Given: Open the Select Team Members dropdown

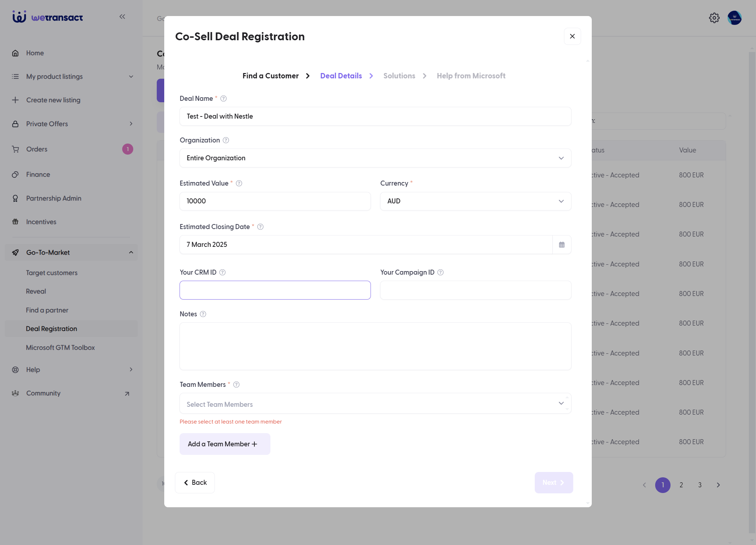Looking at the screenshot, I should pos(375,404).
